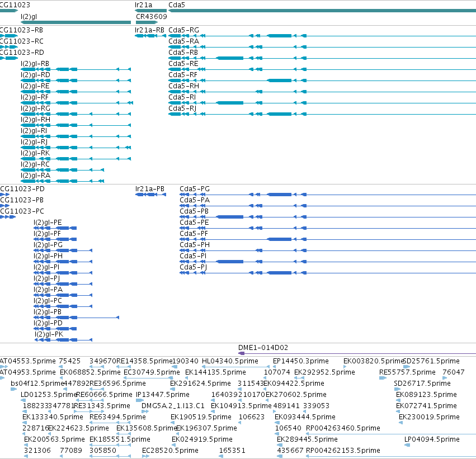Open the l(2)gl-RH transcript label

point(35,120)
